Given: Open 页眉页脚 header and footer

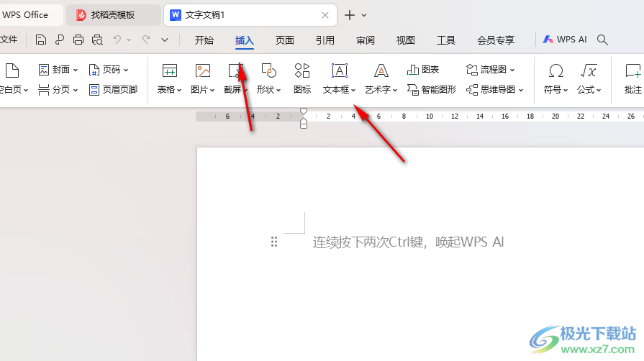Looking at the screenshot, I should [x=113, y=90].
